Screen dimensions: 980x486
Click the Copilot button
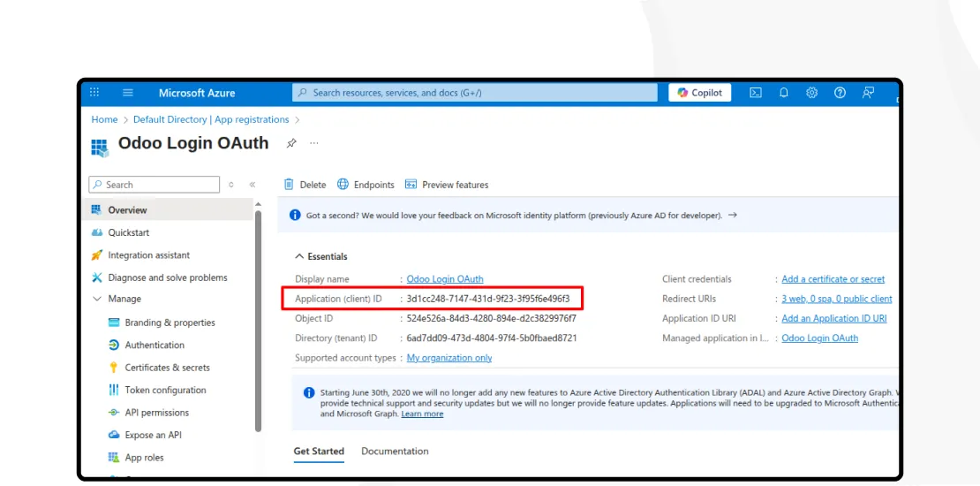pos(699,93)
